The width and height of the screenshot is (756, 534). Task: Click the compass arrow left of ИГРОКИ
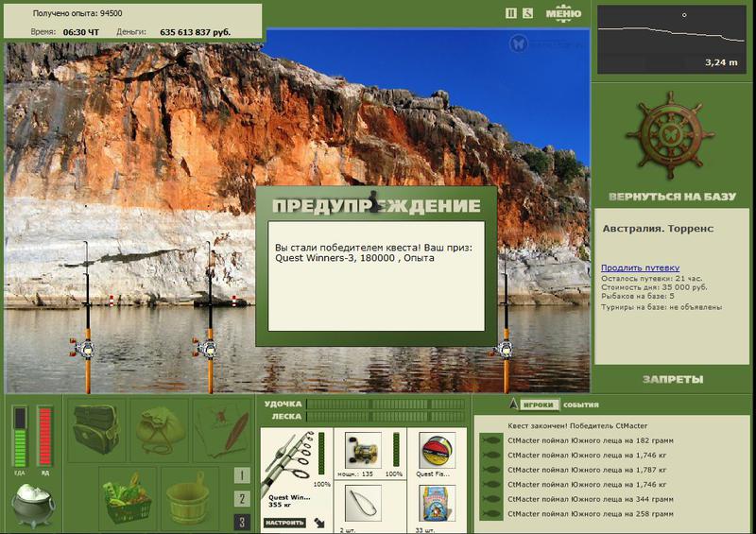[513, 404]
